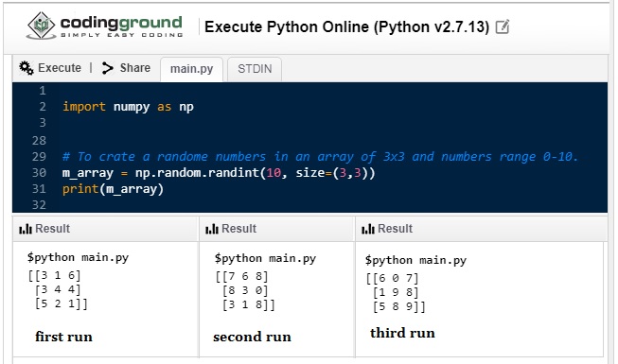This screenshot has height=364, width=618.
Task: Click $python main.py in third result
Action: 415,260
